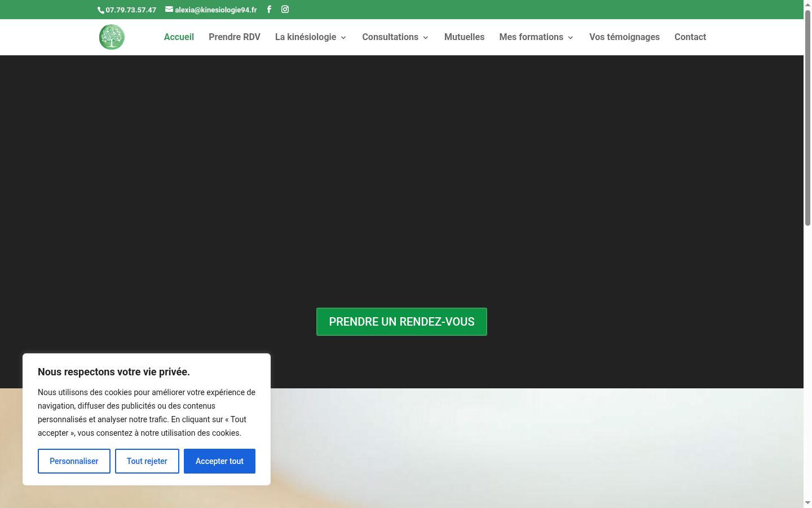Screen dimensions: 812x508
Task: Open the Prendre RDV page
Action: click(235, 37)
